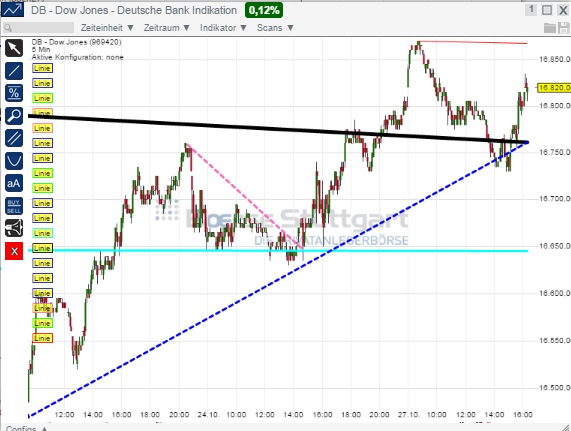Screen dimensions: 571x431
Task: Open the Zeiteinheit dropdown menu
Action: pyautogui.click(x=107, y=28)
